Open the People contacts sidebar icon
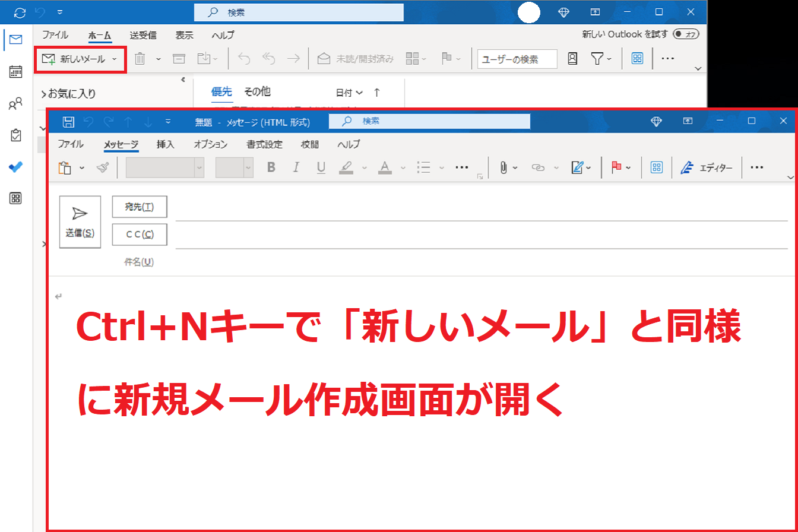The image size is (798, 532). pyautogui.click(x=16, y=104)
